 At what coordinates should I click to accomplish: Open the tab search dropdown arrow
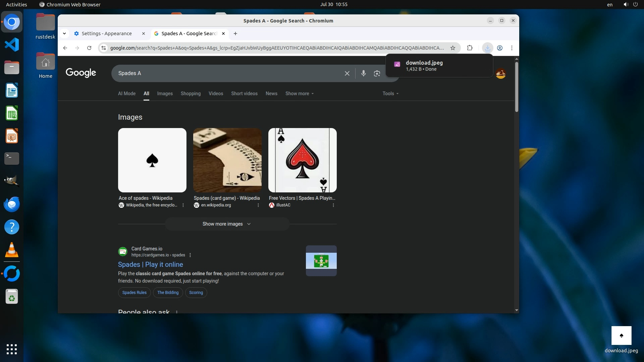coord(64,34)
